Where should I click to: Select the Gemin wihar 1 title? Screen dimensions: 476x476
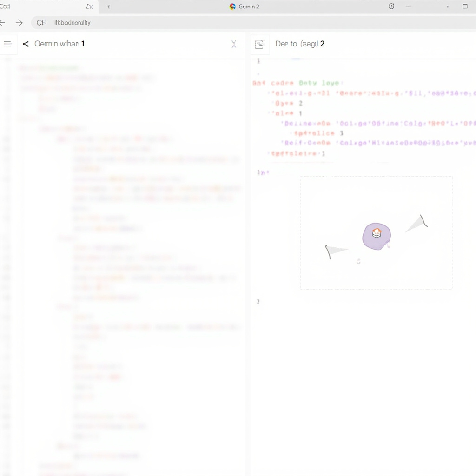59,44
